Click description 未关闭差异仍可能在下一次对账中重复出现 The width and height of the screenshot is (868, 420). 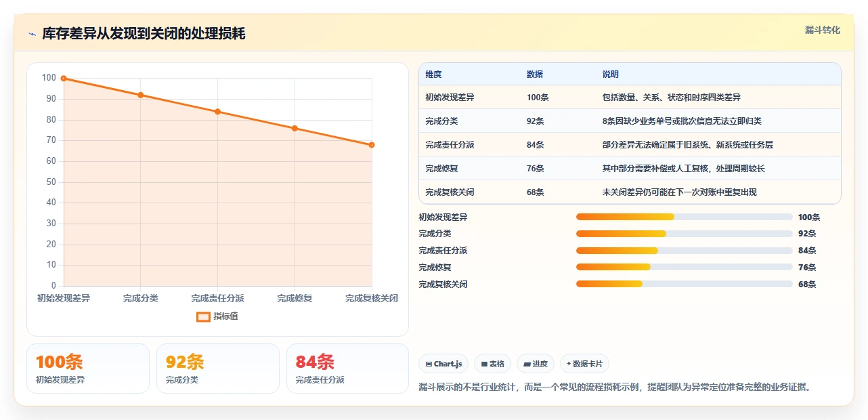pos(680,192)
